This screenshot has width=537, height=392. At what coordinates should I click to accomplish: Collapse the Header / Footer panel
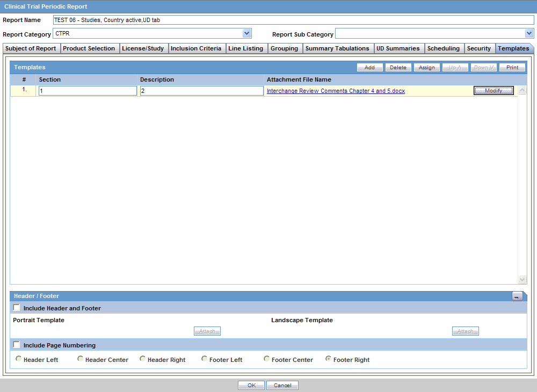[517, 296]
